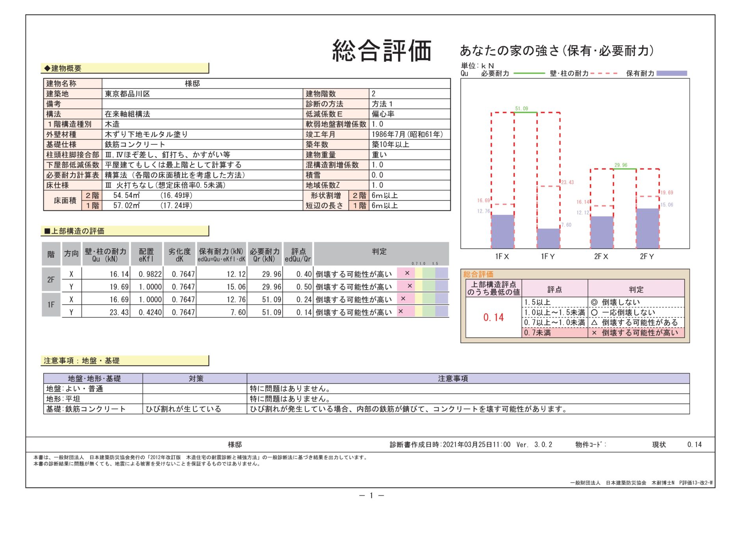Click the red 0.14 lowest score value
The height and width of the screenshot is (534, 756).
click(493, 318)
